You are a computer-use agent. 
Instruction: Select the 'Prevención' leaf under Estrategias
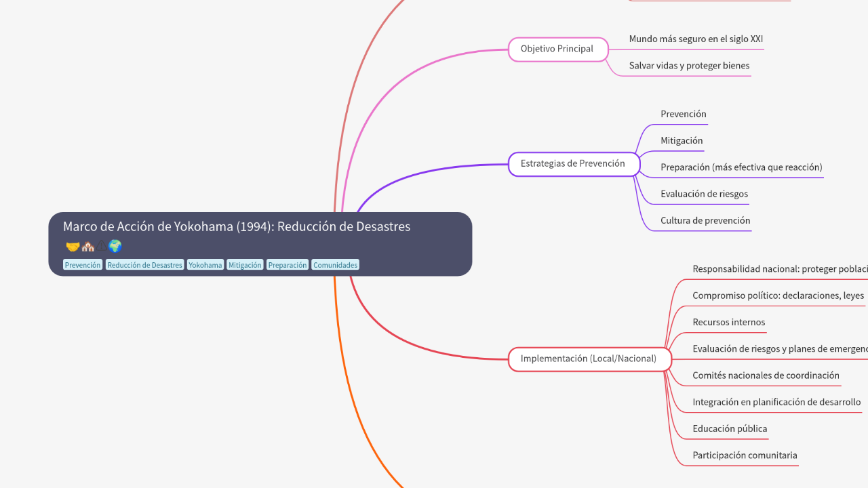[x=684, y=114]
